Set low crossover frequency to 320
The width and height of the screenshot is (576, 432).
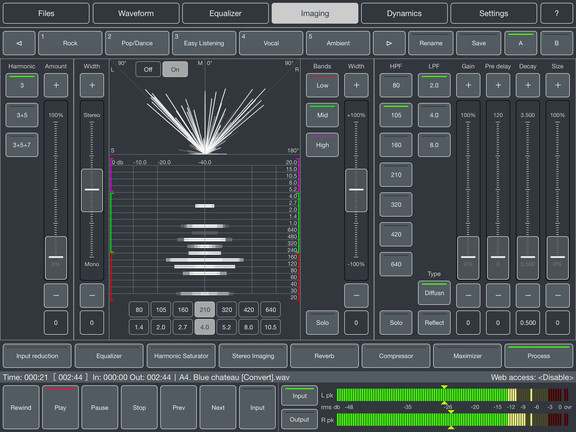227,310
